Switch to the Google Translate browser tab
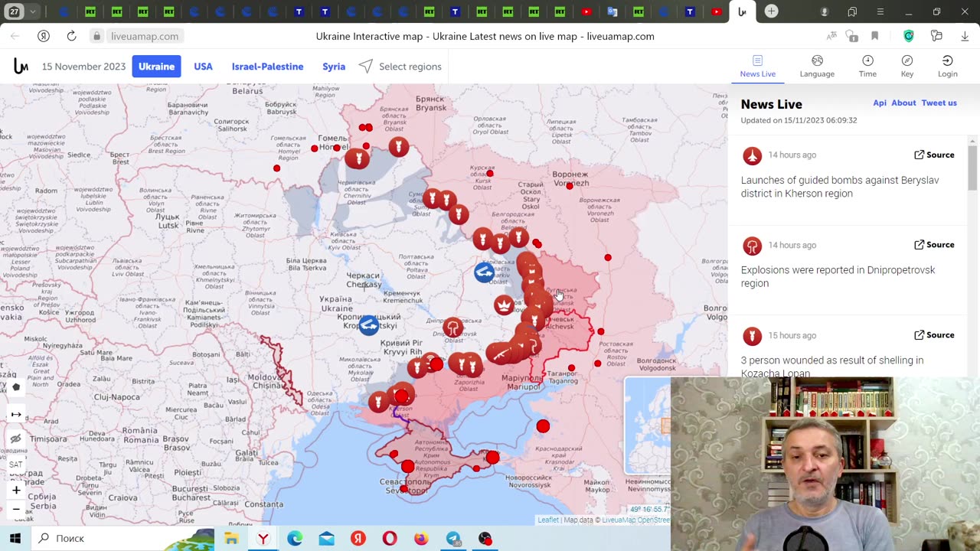980x551 pixels. click(x=612, y=11)
